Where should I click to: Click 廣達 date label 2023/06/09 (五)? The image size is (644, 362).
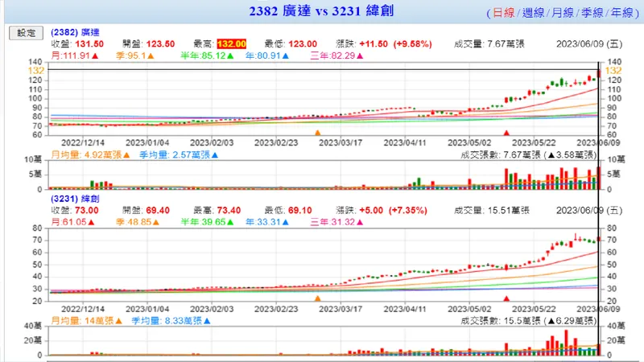point(589,44)
